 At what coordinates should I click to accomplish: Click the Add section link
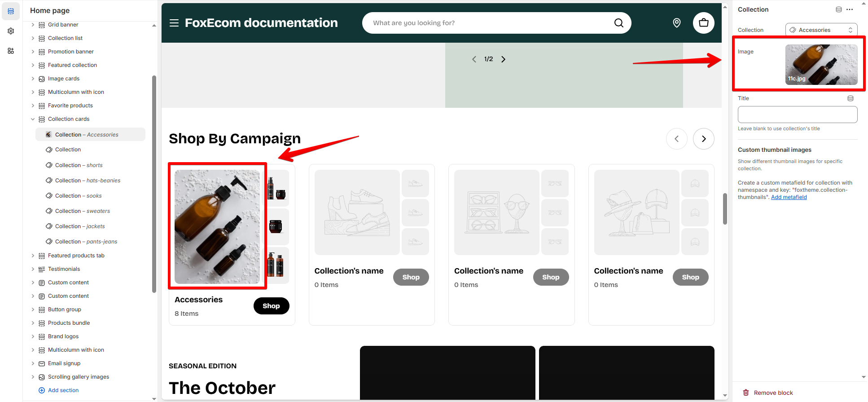click(63, 390)
